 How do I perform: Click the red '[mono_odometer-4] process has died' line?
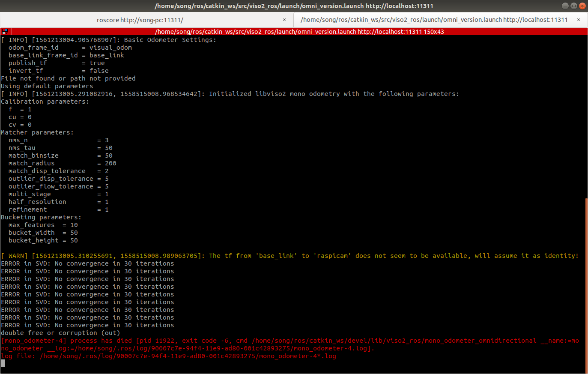290,344
